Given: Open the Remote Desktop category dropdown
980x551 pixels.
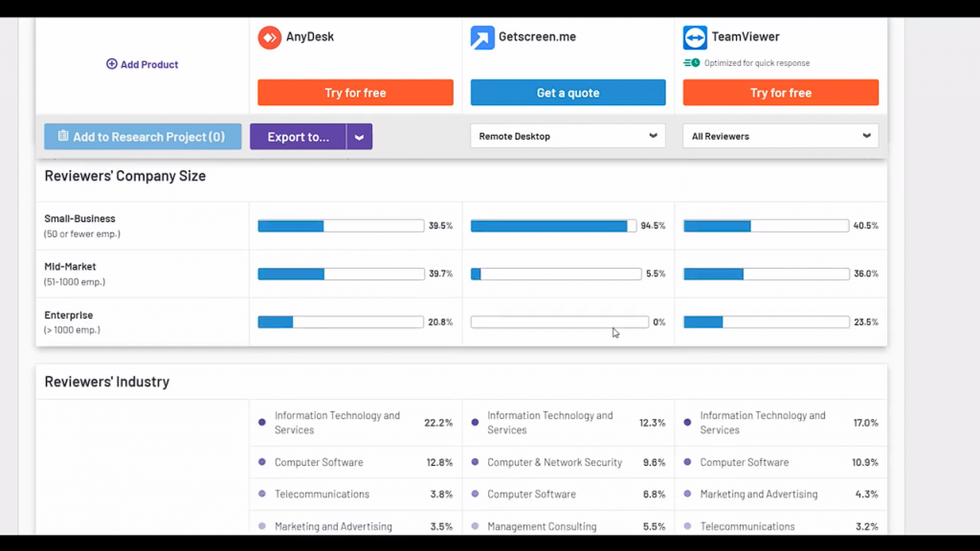Looking at the screenshot, I should point(568,136).
